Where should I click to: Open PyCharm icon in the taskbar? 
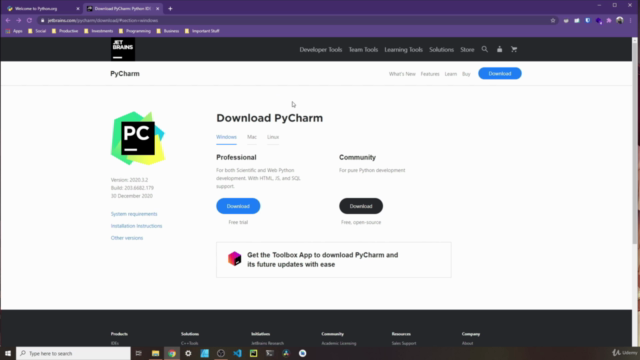(253, 353)
